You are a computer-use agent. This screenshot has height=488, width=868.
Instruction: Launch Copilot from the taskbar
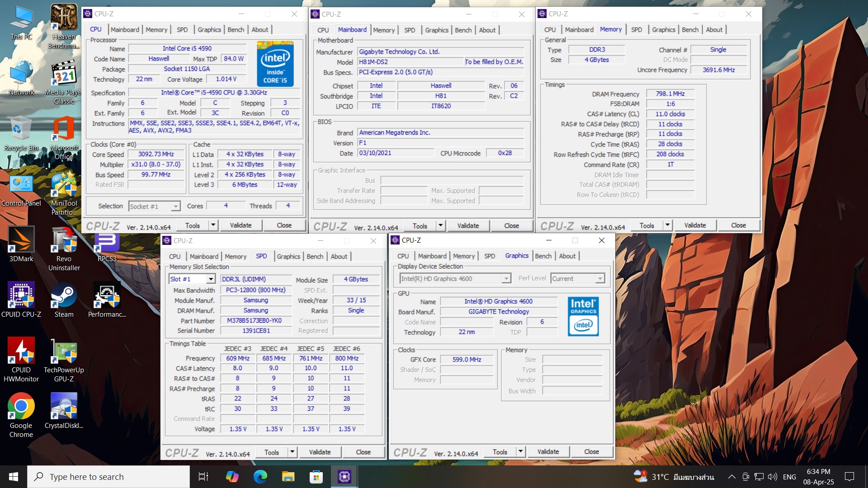232,477
